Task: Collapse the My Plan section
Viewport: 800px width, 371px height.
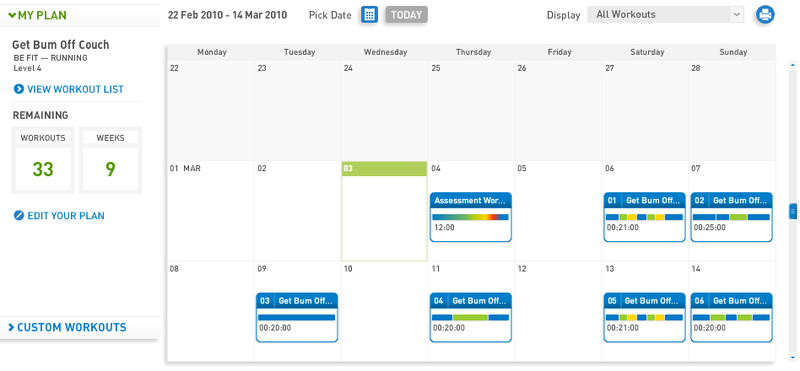Action: tap(37, 15)
